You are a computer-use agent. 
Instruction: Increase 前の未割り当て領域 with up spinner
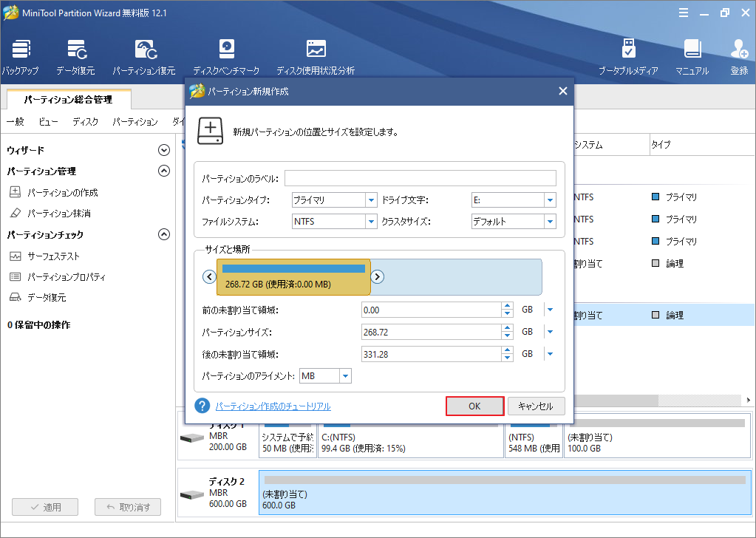[507, 306]
